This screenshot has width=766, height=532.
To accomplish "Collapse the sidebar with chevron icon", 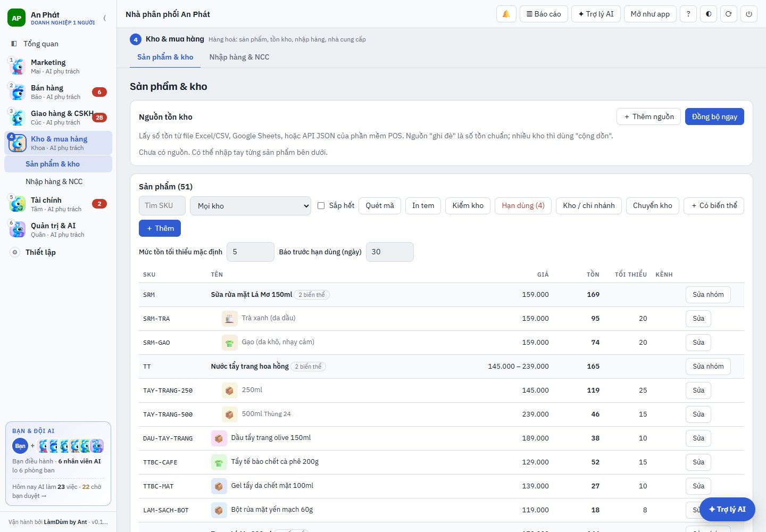I will (x=104, y=18).
